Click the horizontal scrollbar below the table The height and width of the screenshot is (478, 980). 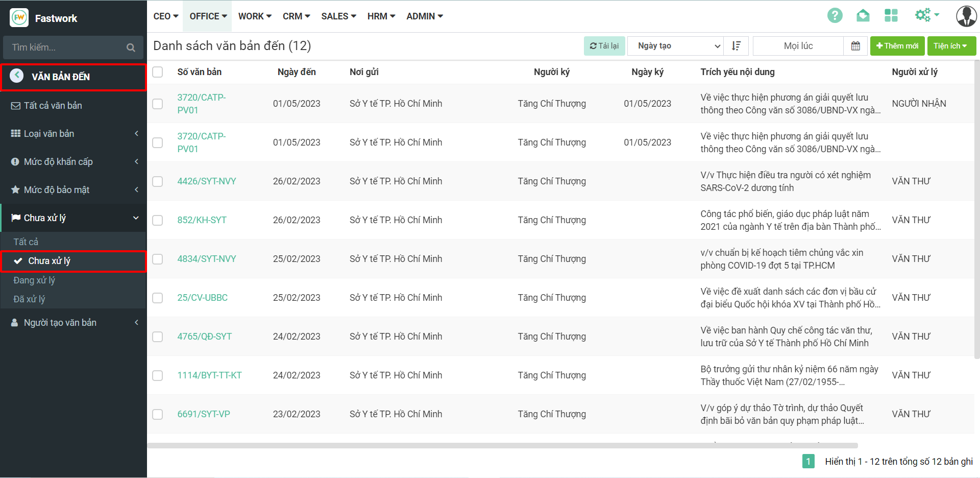pyautogui.click(x=502, y=446)
